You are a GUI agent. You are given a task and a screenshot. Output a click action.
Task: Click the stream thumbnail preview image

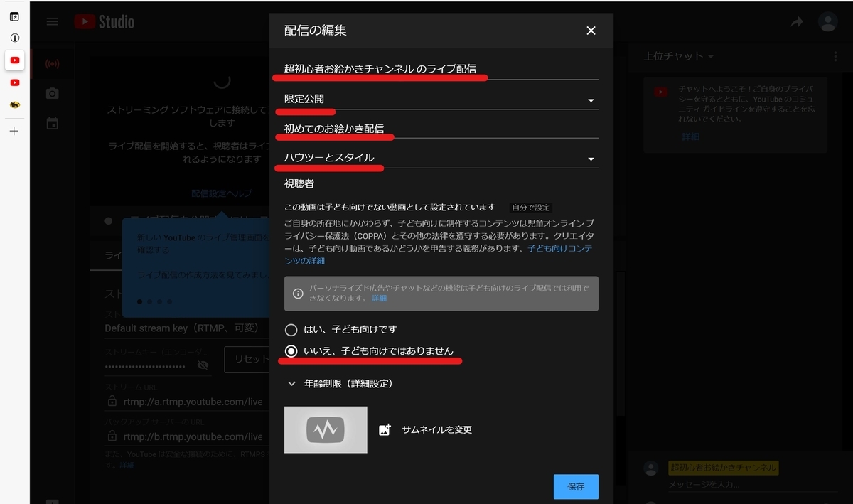(326, 429)
